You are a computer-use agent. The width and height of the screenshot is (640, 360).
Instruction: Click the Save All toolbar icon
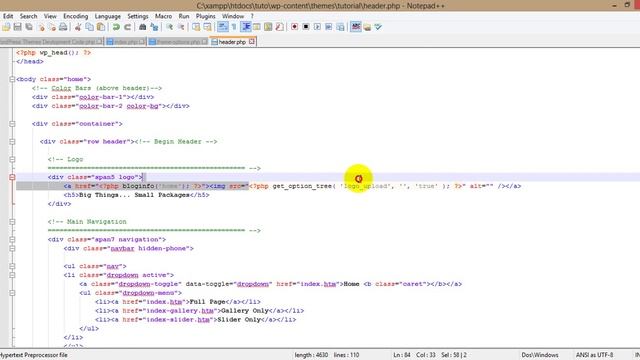(29, 27)
